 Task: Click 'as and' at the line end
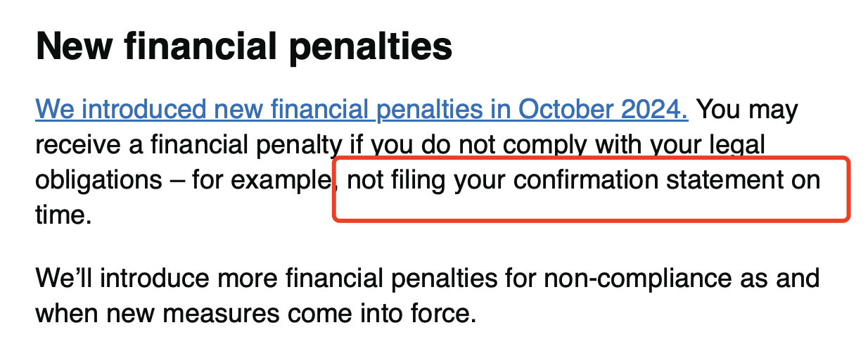click(779, 278)
